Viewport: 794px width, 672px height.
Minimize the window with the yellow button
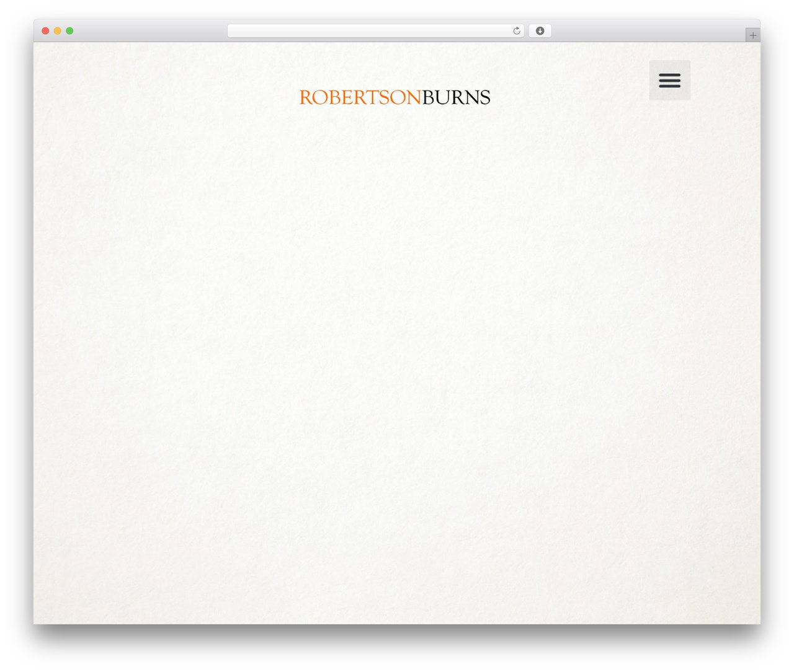tap(58, 31)
